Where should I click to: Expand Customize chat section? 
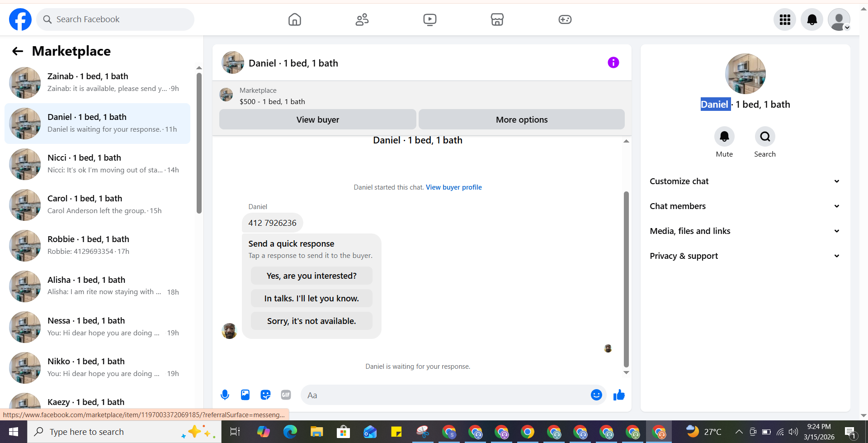click(x=745, y=181)
